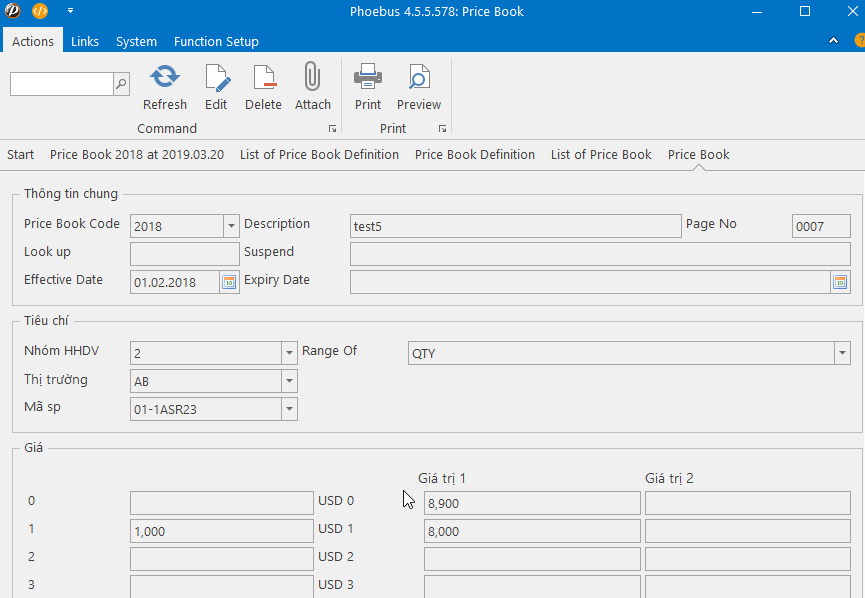Expand the Nhóm HHDV dropdown
The image size is (865, 598).
(x=290, y=353)
